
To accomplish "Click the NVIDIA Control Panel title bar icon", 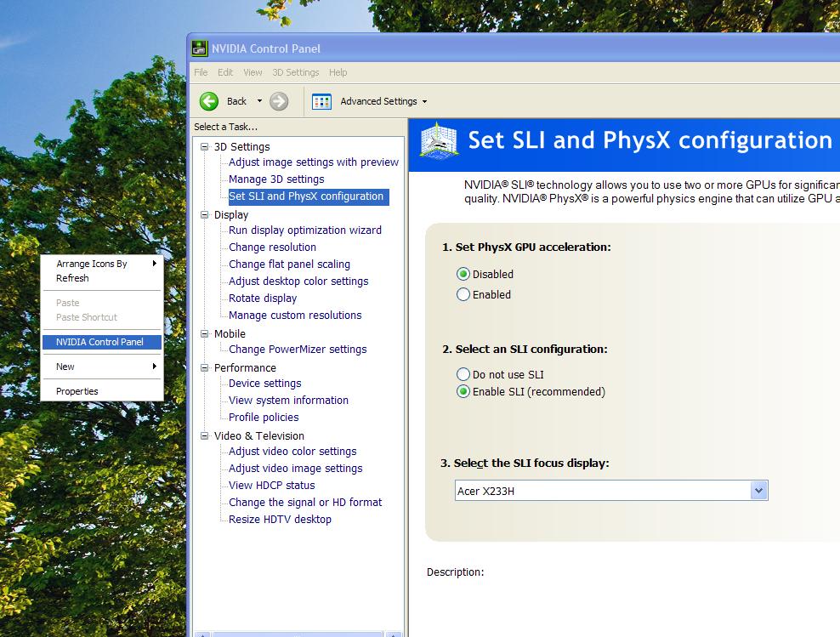I will (x=199, y=48).
